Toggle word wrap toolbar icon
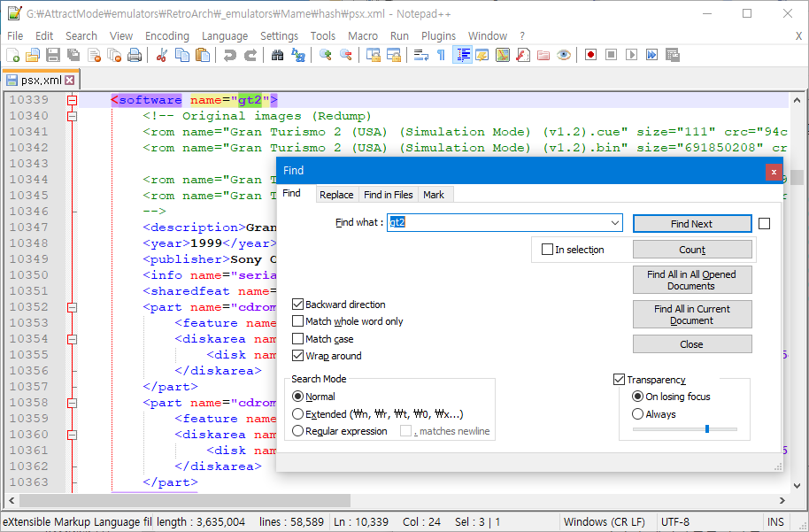Viewport: 809px width, 532px height. coord(421,55)
